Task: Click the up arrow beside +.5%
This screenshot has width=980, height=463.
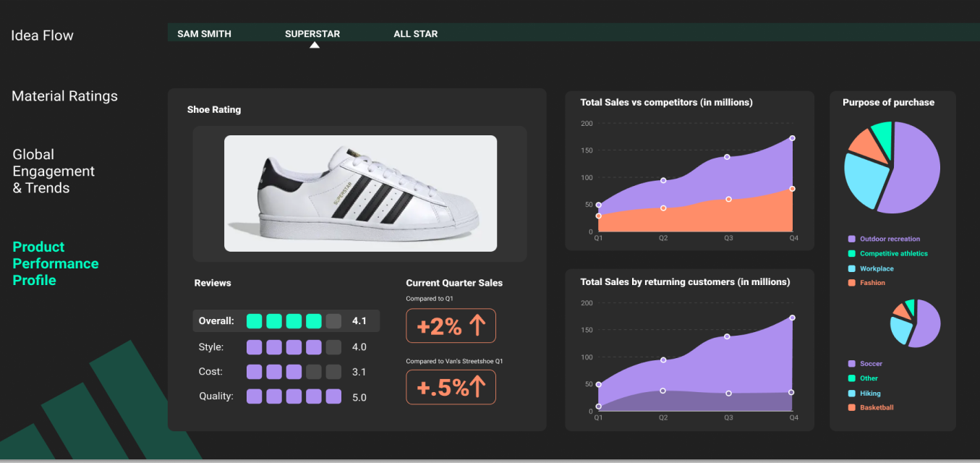Action: tap(479, 387)
